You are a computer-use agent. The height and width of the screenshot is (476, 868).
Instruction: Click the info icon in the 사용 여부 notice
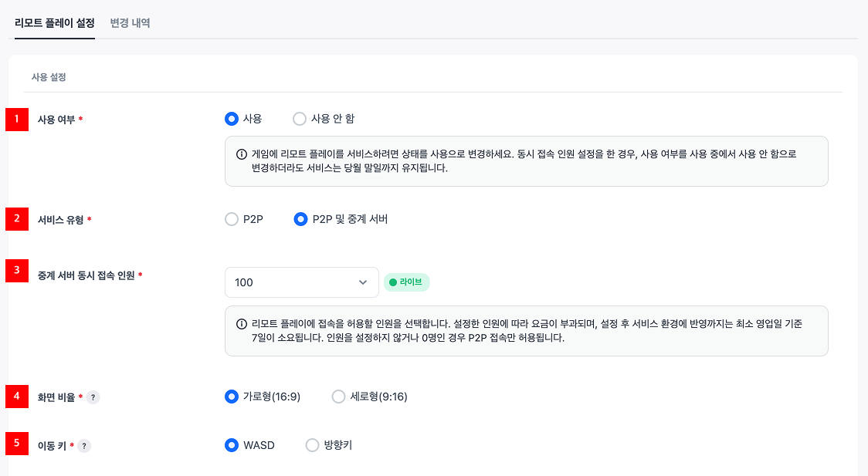(242, 154)
